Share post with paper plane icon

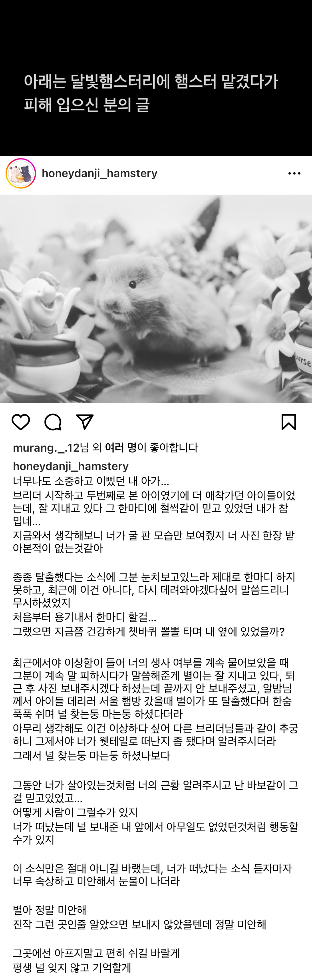click(x=85, y=422)
